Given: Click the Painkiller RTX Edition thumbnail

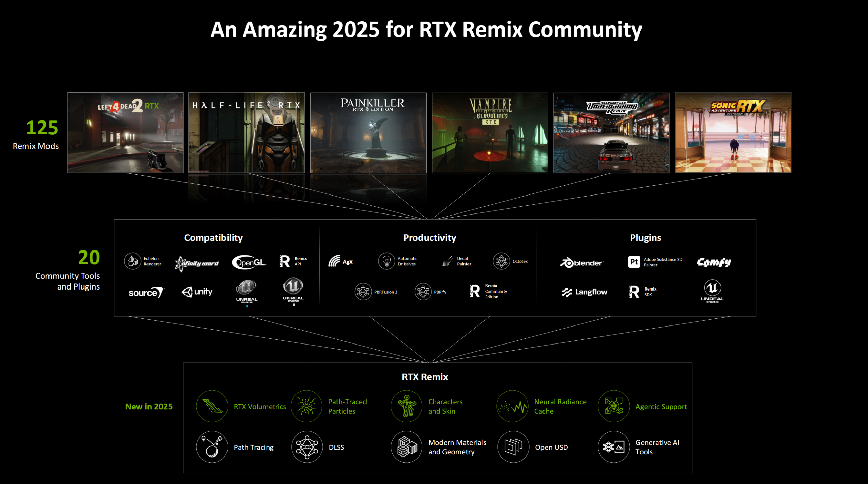Looking at the screenshot, I should (x=368, y=133).
